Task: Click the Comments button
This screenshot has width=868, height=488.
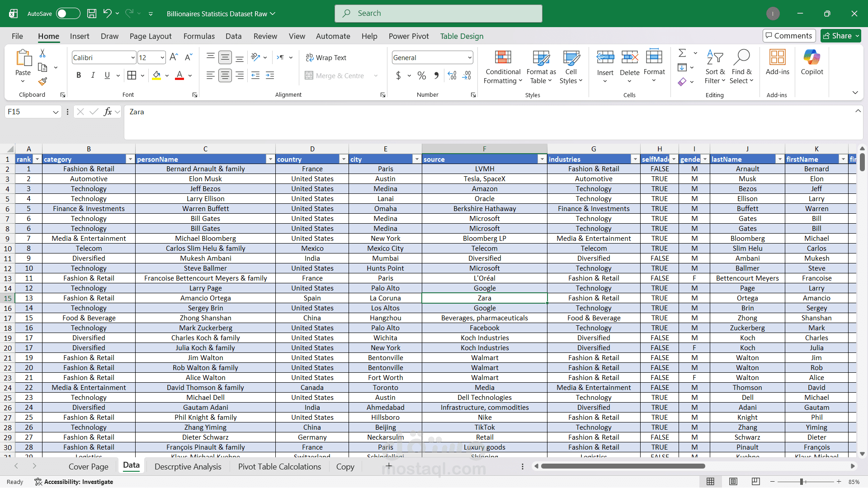Action: [789, 36]
